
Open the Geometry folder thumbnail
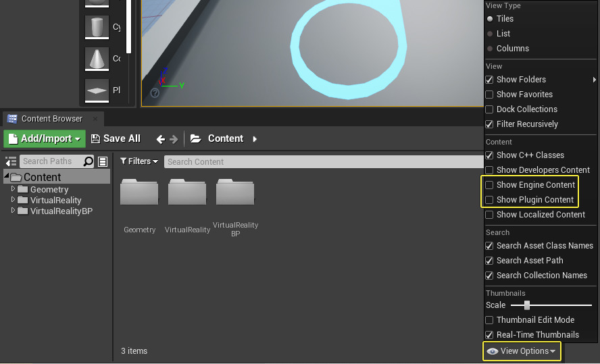coord(139,192)
